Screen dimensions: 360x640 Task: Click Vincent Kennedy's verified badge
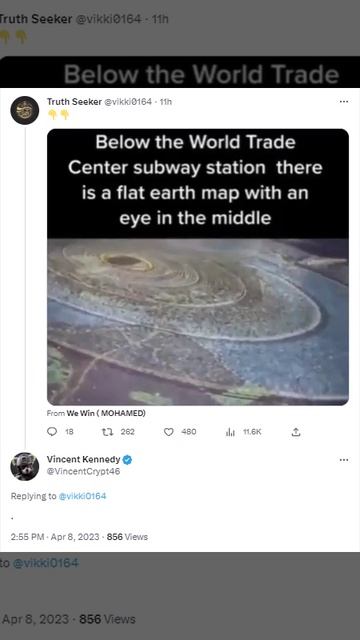tap(127, 460)
